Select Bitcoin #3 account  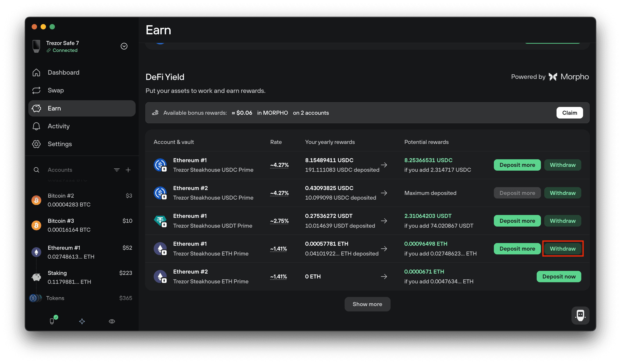(82, 225)
